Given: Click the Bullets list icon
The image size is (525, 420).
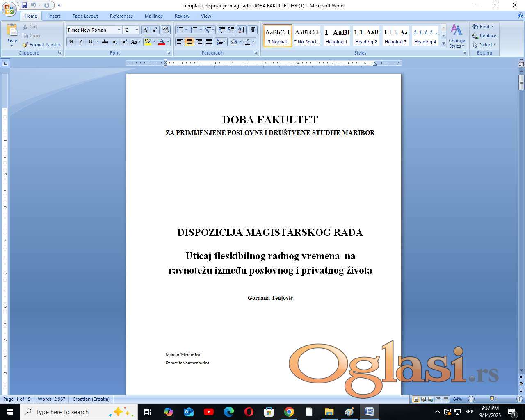Looking at the screenshot, I should [180, 30].
